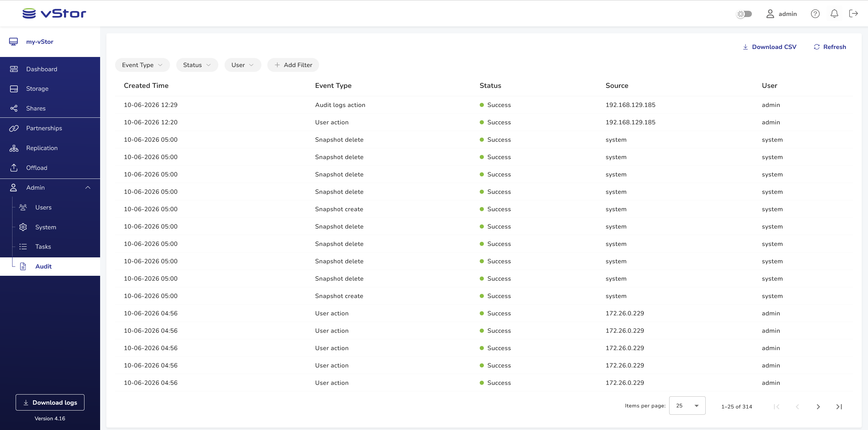Click the User column header

coord(769,85)
